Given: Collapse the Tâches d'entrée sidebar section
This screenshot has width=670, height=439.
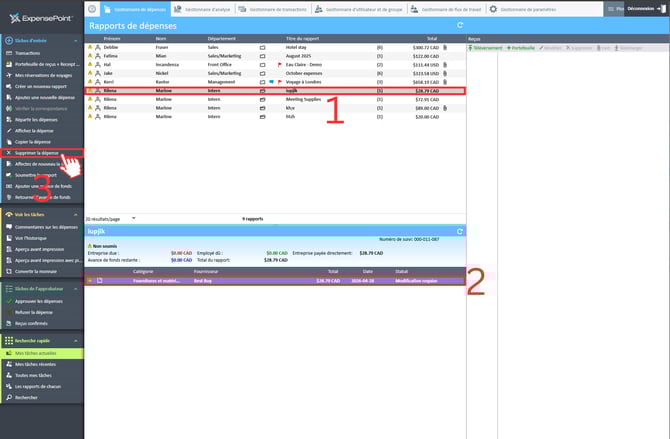Looking at the screenshot, I should point(78,40).
